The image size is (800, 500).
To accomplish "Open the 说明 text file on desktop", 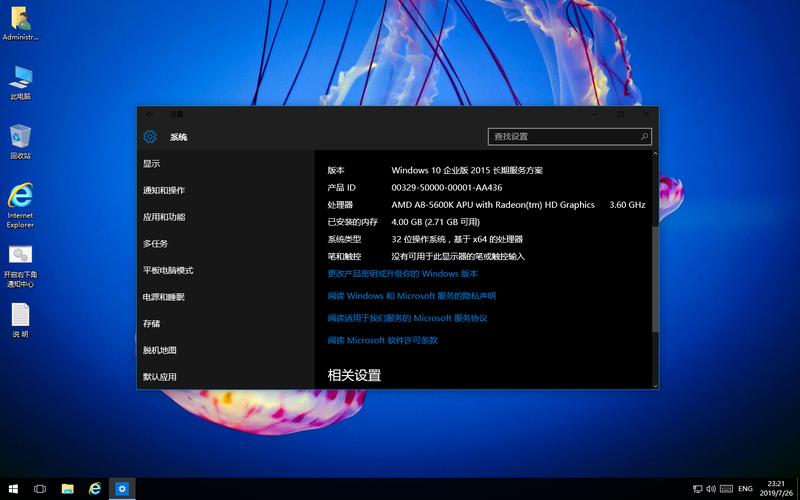I will (20, 320).
